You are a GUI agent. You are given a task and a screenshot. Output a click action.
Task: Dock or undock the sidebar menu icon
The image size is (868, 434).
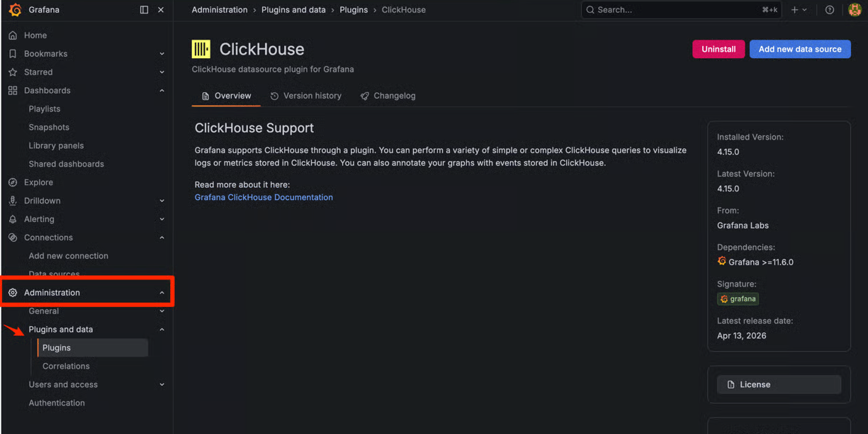[144, 10]
